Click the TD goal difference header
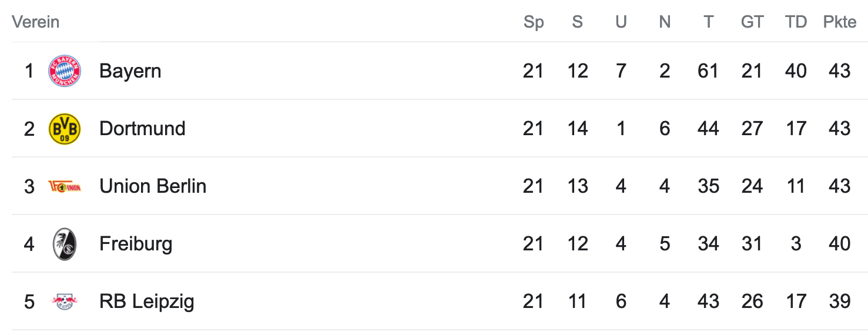 (796, 22)
